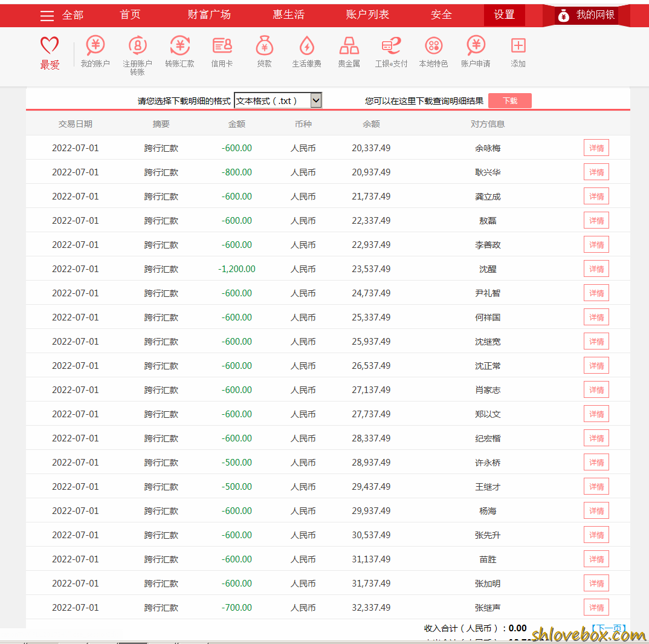View 详情 for 肖家志 row
The width and height of the screenshot is (649, 644).
pos(596,389)
